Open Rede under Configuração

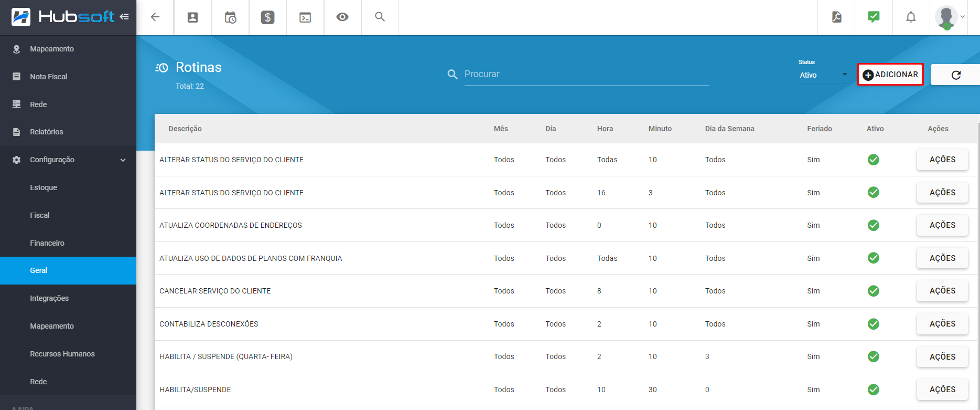[68, 382]
